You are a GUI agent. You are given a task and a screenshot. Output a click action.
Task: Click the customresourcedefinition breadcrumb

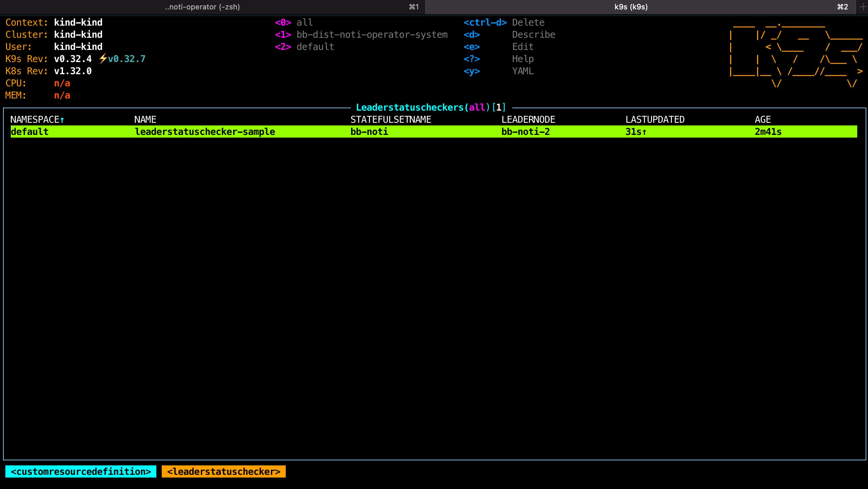click(x=81, y=471)
